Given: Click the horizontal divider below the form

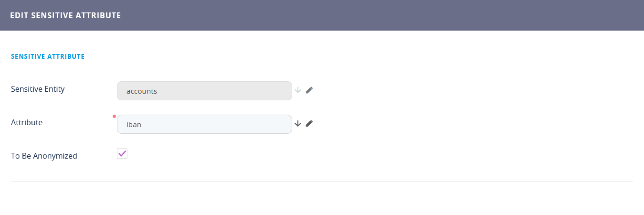Looking at the screenshot, I should [x=322, y=182].
